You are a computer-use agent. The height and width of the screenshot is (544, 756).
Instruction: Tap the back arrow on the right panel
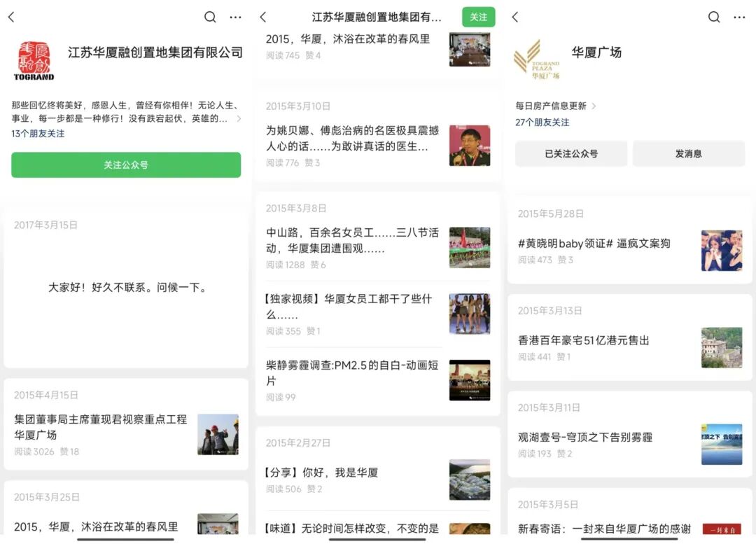(514, 17)
